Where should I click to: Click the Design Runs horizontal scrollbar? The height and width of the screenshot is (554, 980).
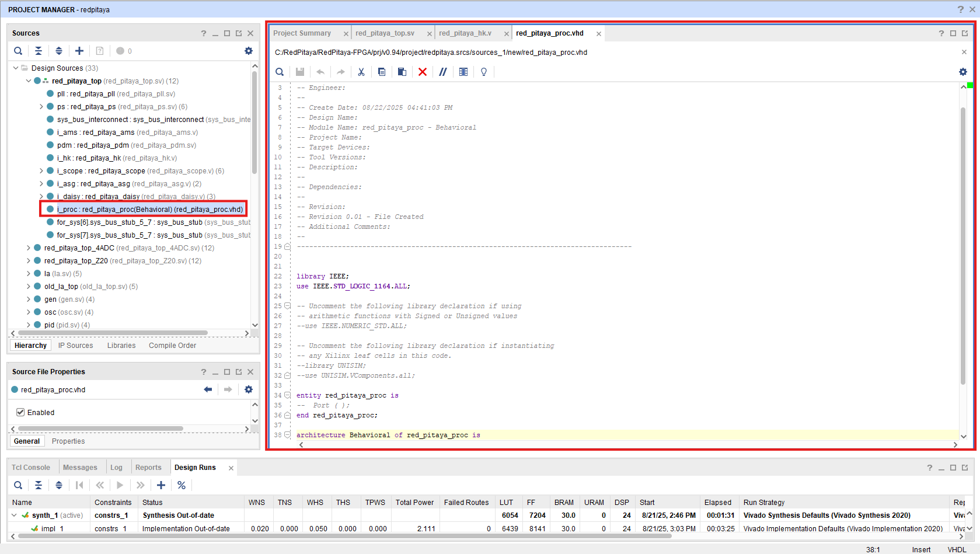(x=344, y=536)
